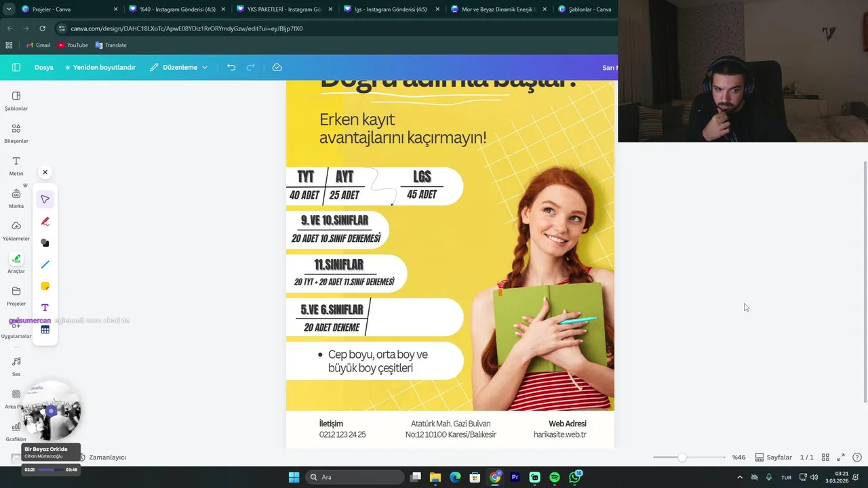Click the taskbar Ara search box

point(354,477)
